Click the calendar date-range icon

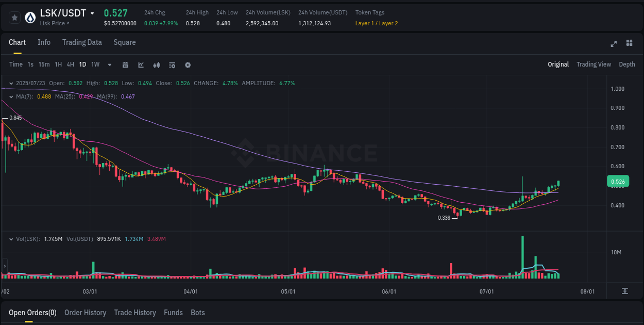125,65
